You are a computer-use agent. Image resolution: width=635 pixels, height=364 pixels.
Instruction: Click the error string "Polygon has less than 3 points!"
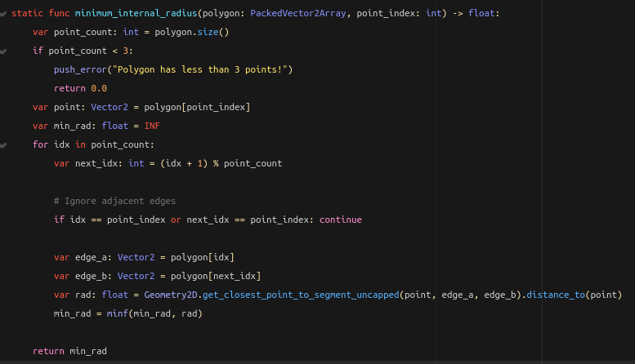pos(199,69)
